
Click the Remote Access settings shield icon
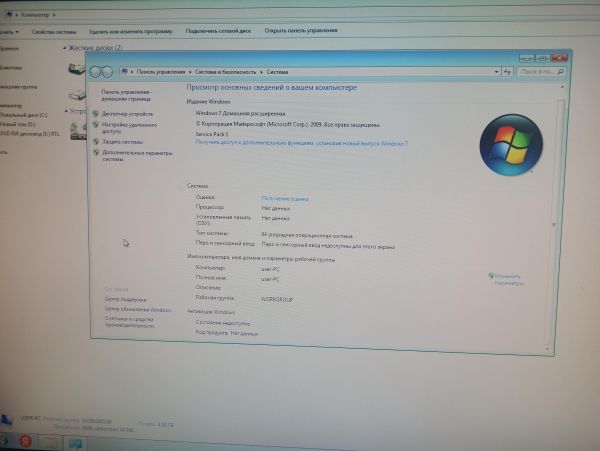96,127
